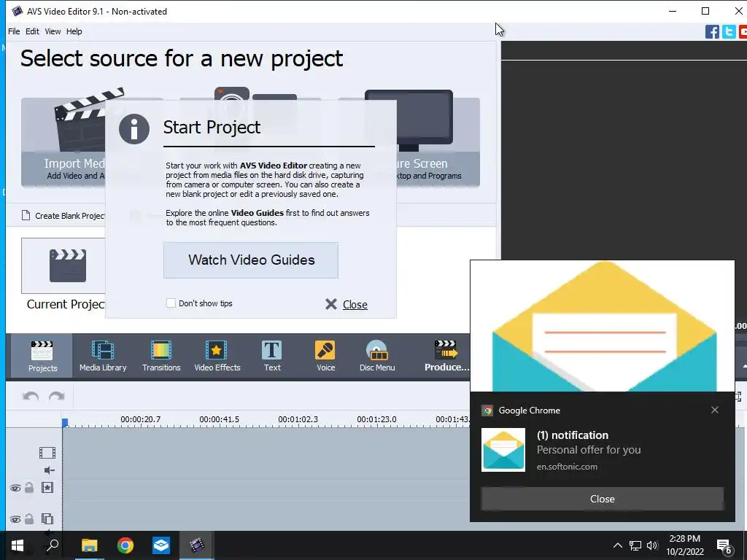Open the Text tool
This screenshot has height=560, width=747.
(x=272, y=356)
